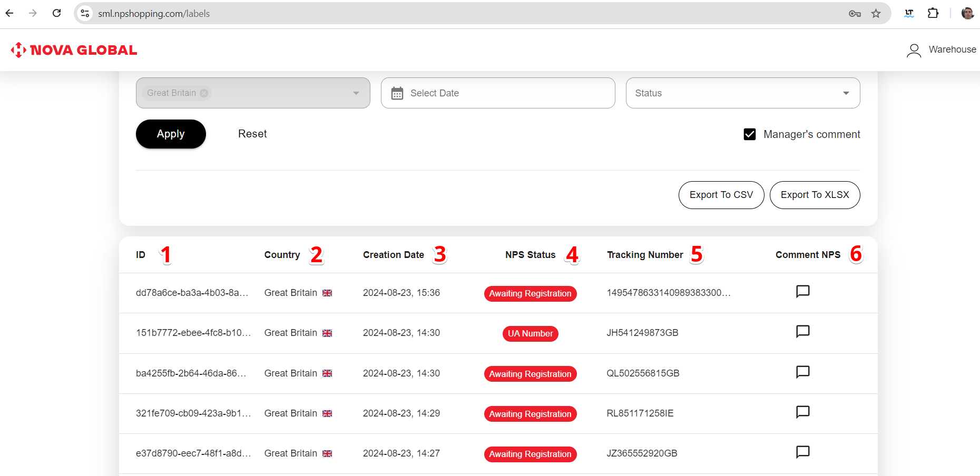Open comment icon for tracking RL851171258IE
The height and width of the screenshot is (476, 980).
[x=802, y=412]
